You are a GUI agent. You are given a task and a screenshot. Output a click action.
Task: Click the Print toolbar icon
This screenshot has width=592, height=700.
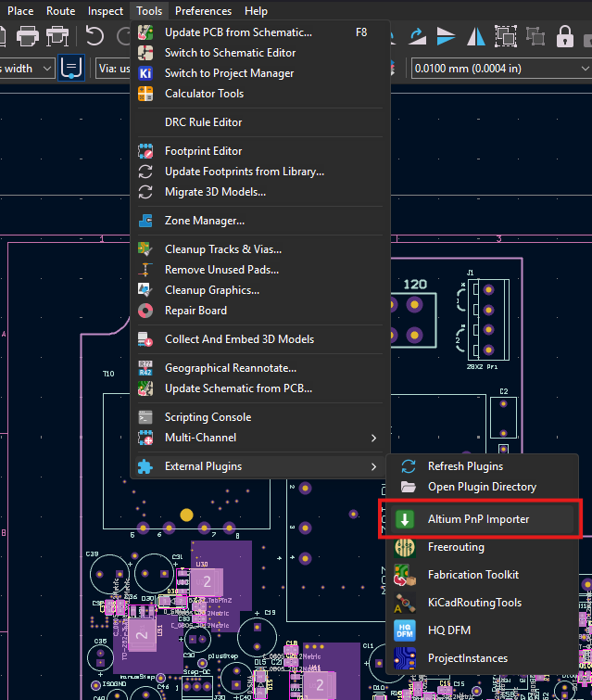28,36
